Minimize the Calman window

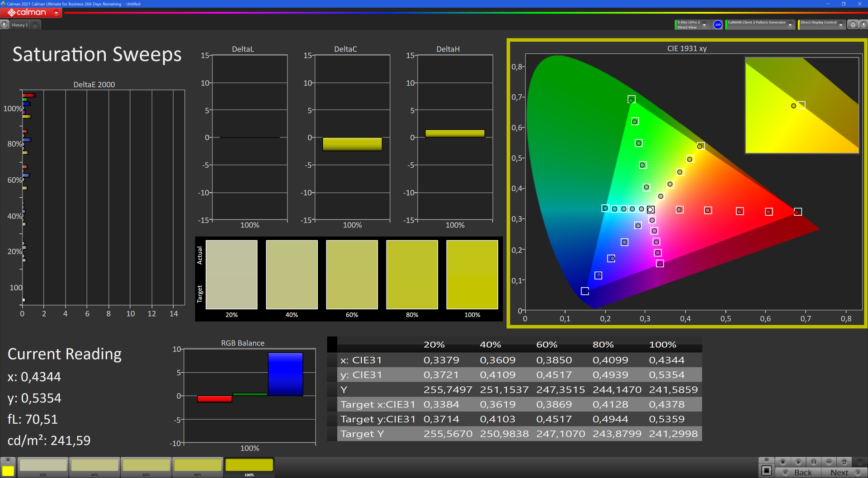pos(828,4)
